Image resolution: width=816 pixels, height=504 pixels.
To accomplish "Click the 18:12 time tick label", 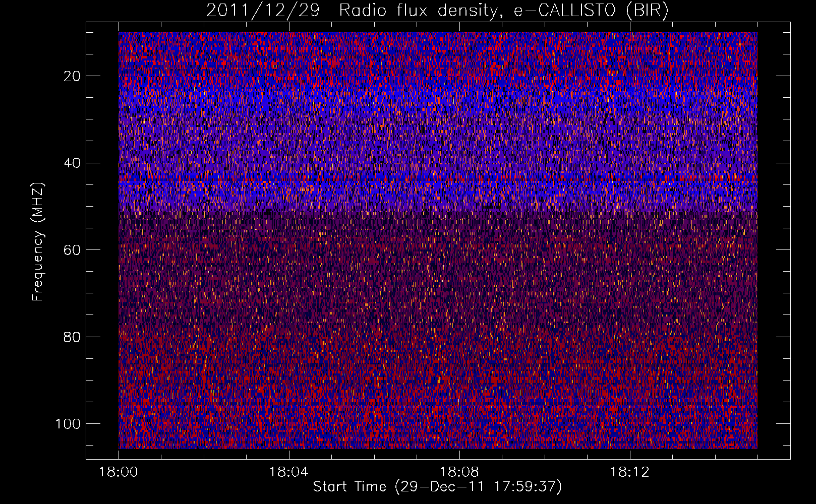I will point(630,472).
